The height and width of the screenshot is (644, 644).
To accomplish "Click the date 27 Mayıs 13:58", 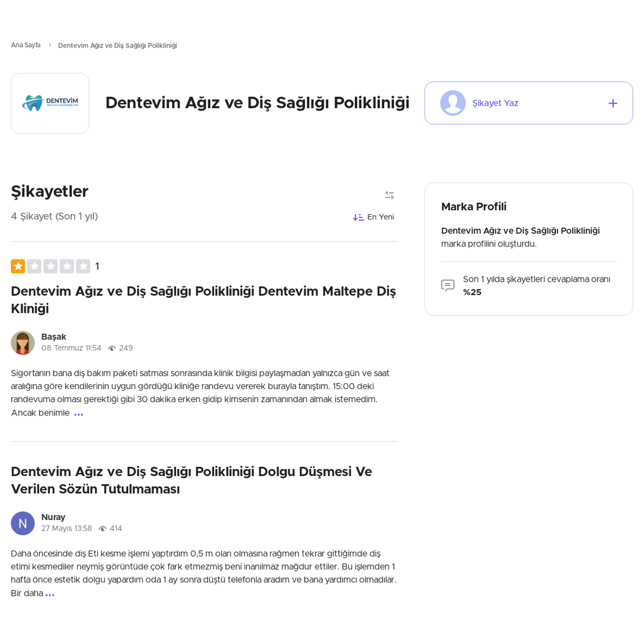I will click(x=67, y=529).
